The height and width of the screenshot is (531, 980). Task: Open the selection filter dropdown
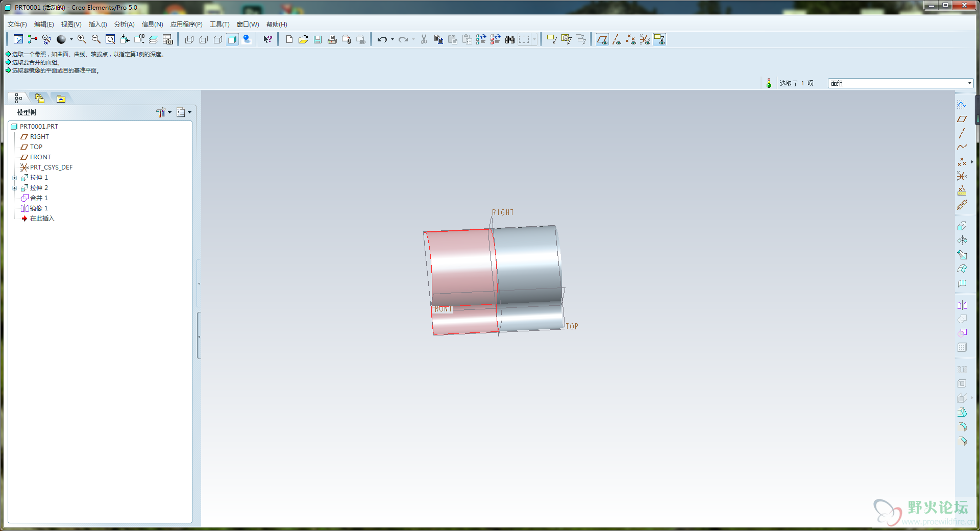900,83
